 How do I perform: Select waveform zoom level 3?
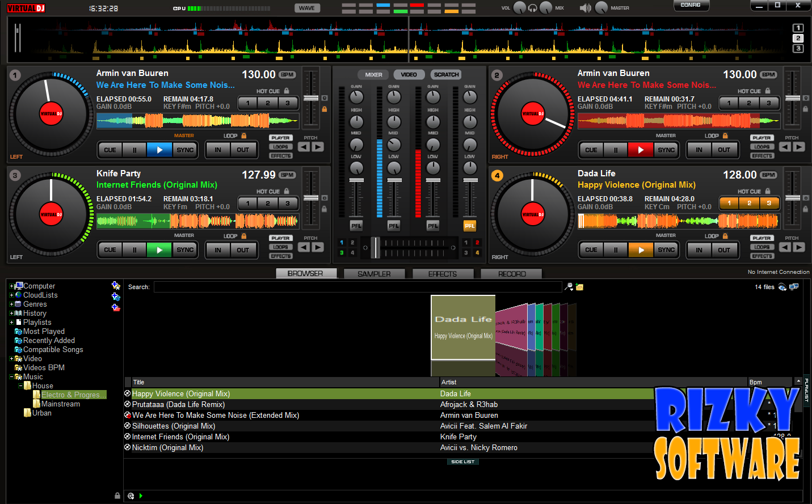(x=798, y=49)
